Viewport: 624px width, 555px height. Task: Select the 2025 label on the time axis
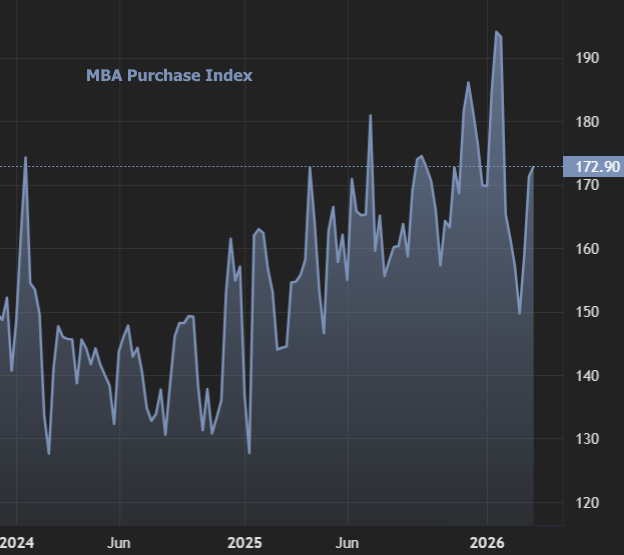point(244,543)
